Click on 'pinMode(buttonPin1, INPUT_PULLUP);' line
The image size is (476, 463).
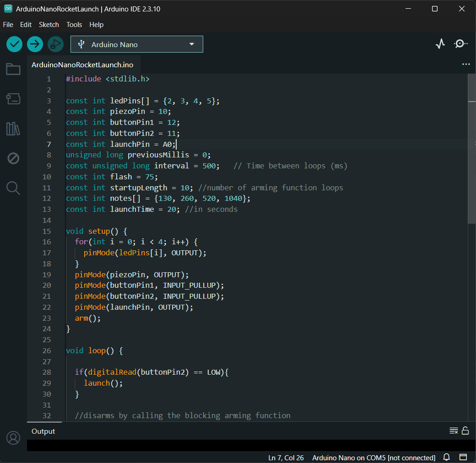pyautogui.click(x=149, y=285)
